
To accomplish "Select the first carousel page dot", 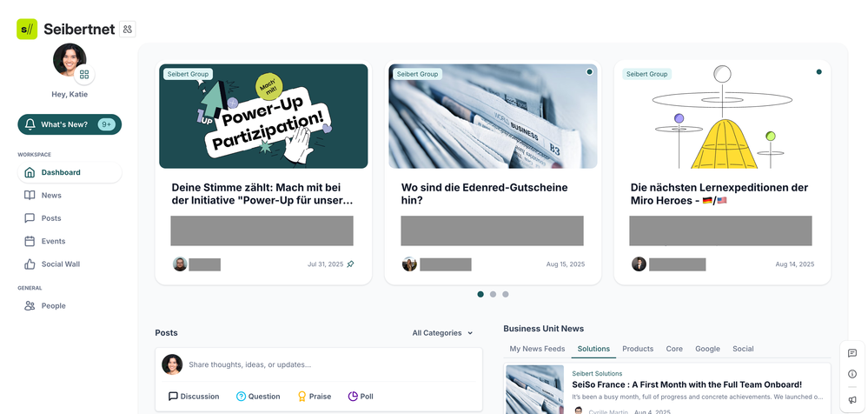I will [480, 294].
